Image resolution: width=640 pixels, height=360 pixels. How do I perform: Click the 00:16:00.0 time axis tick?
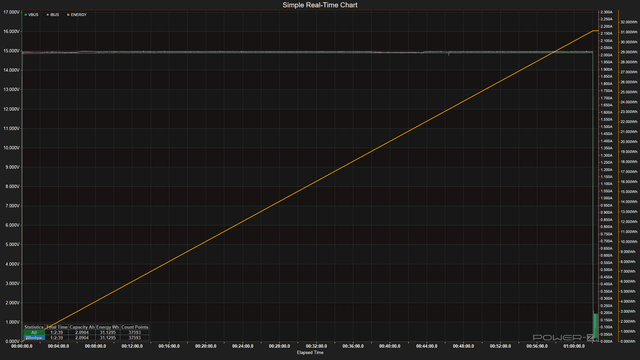coord(169,346)
